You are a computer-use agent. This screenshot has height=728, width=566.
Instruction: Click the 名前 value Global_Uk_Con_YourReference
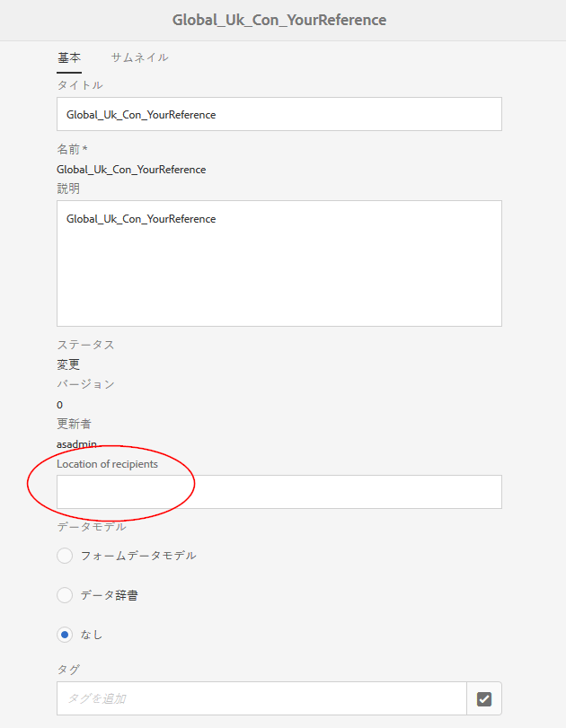pyautogui.click(x=131, y=169)
